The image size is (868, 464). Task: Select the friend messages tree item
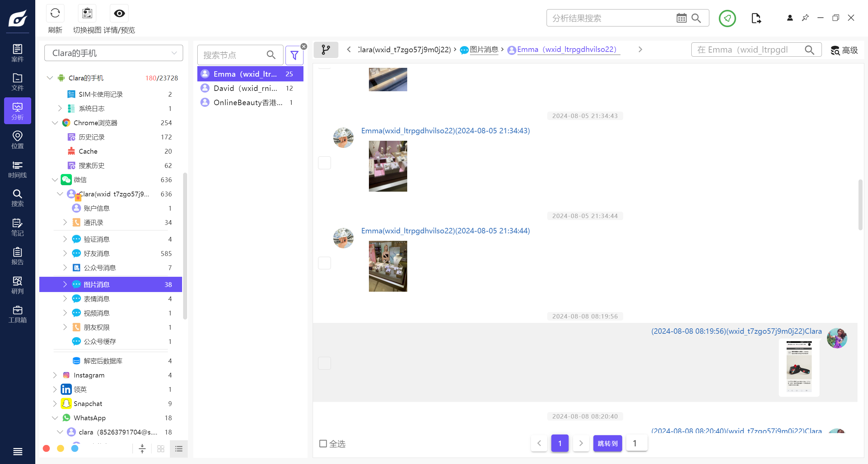click(x=97, y=253)
